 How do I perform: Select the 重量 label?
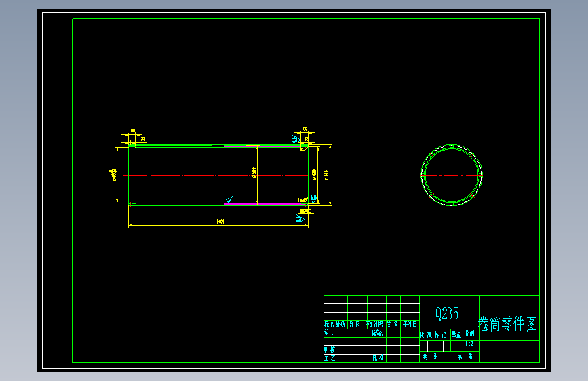[x=456, y=334]
